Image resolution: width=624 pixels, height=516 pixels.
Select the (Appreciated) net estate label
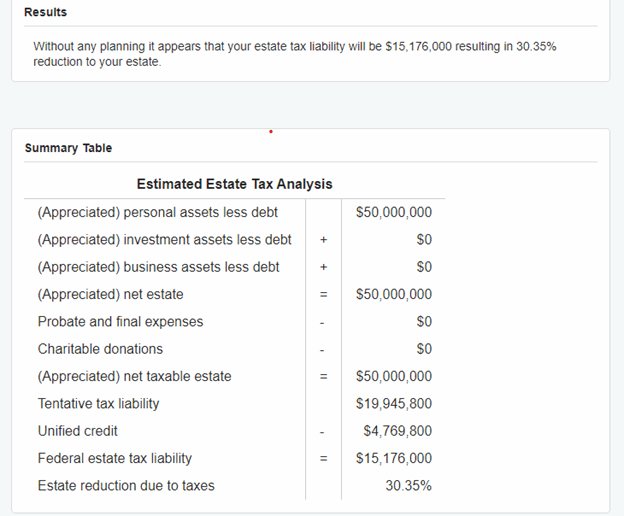pyautogui.click(x=110, y=294)
